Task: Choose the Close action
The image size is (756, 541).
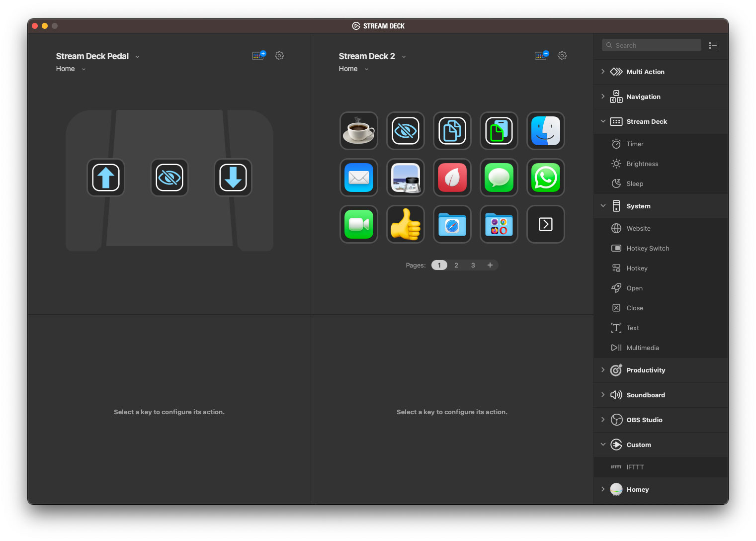Action: point(661,308)
